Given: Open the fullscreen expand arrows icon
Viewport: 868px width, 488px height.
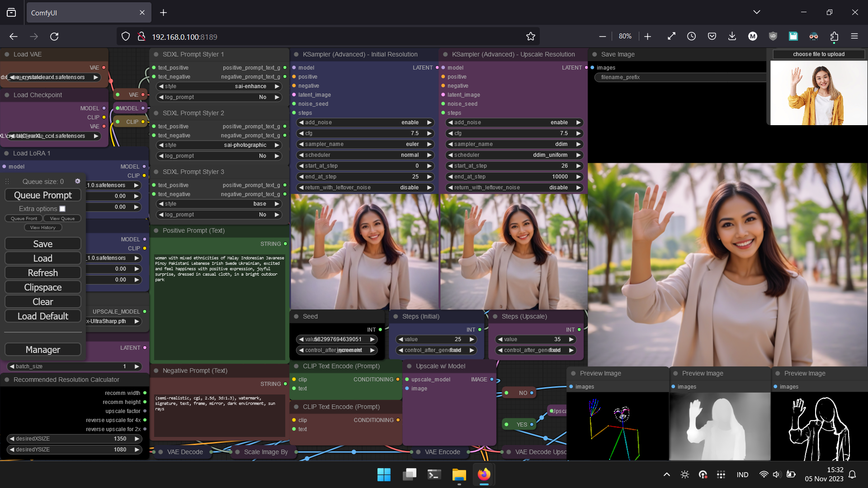Looking at the screenshot, I should tap(671, 36).
